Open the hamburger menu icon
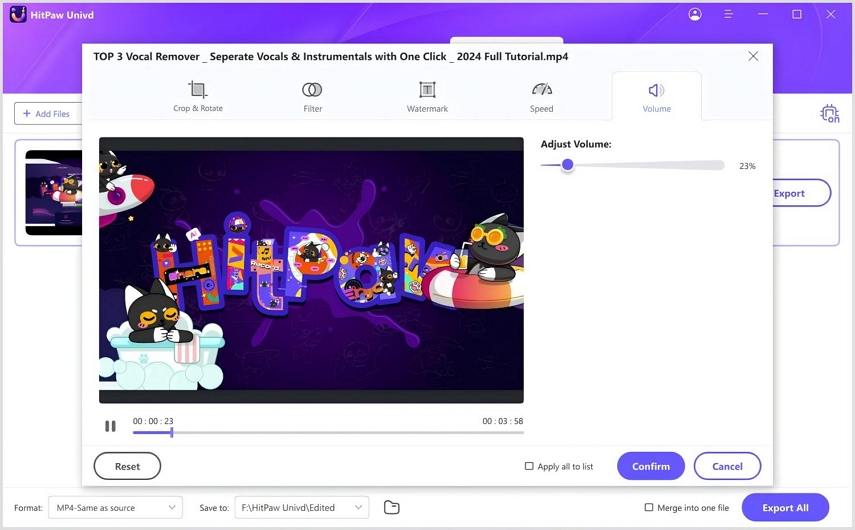 point(728,14)
